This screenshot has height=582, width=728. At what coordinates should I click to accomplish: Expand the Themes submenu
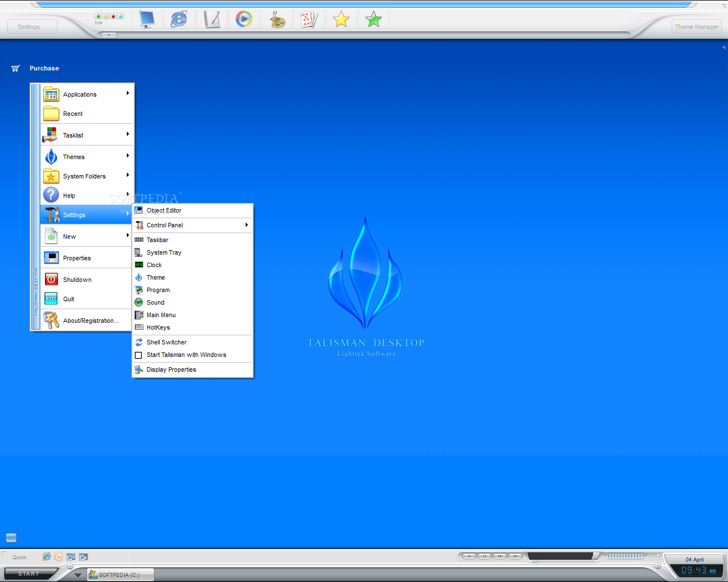87,157
